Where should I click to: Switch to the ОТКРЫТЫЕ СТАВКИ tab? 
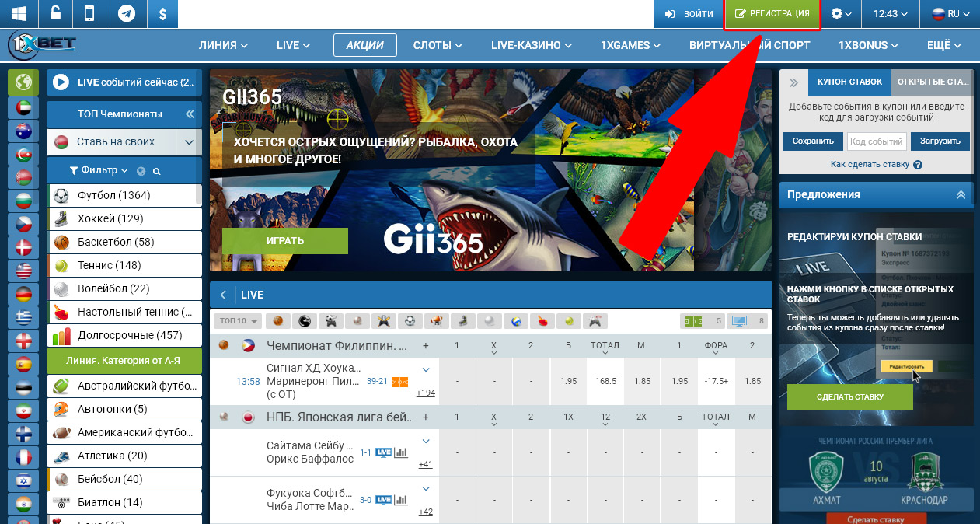point(933,82)
